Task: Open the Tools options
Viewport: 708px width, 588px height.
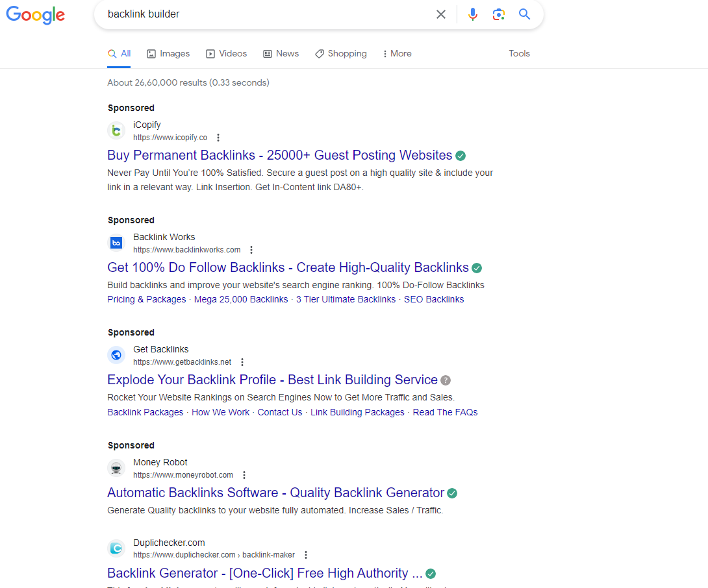Action: pyautogui.click(x=519, y=54)
